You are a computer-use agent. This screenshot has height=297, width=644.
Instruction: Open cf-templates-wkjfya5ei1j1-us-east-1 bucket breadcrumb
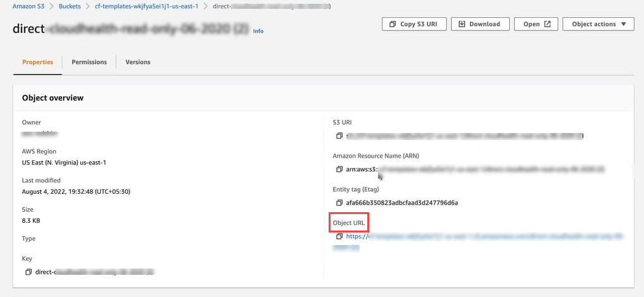[146, 6]
